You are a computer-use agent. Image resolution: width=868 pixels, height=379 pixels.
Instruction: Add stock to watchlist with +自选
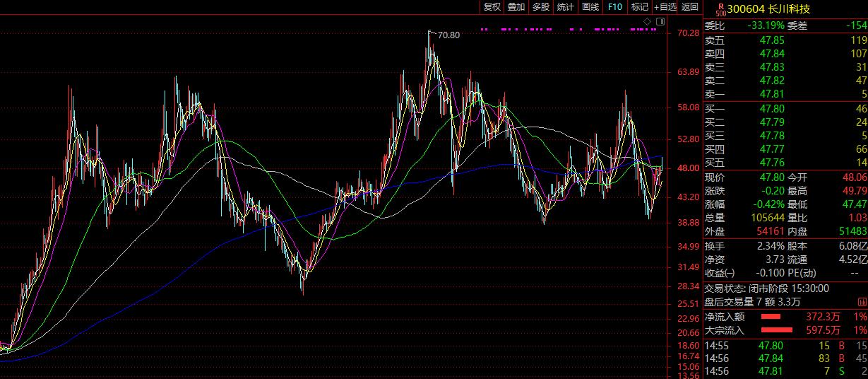click(665, 7)
